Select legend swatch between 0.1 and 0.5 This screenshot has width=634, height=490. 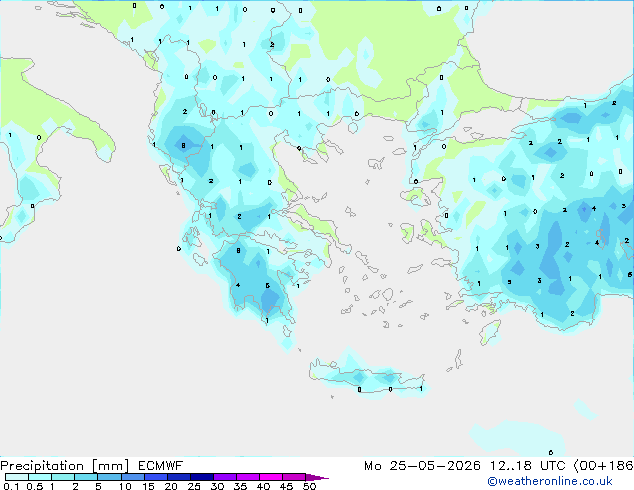[x=17, y=477]
